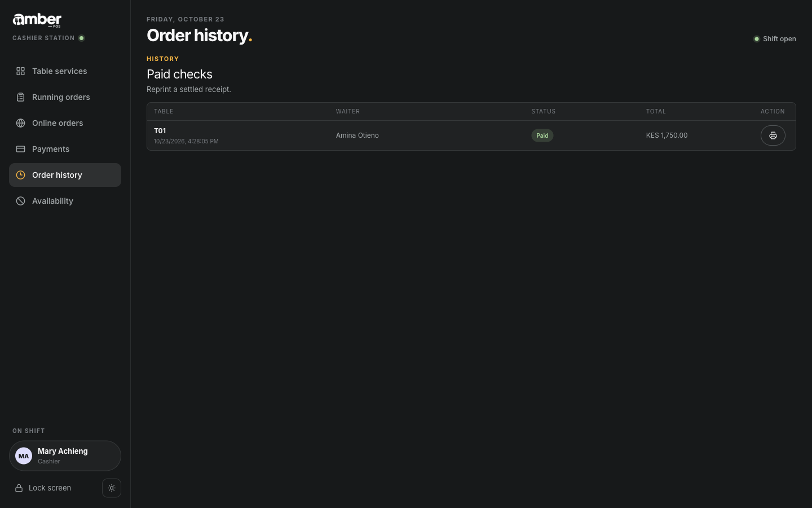Click 'Reprint a settled receipt.' text
Screen dimensions: 812x508
189,89
